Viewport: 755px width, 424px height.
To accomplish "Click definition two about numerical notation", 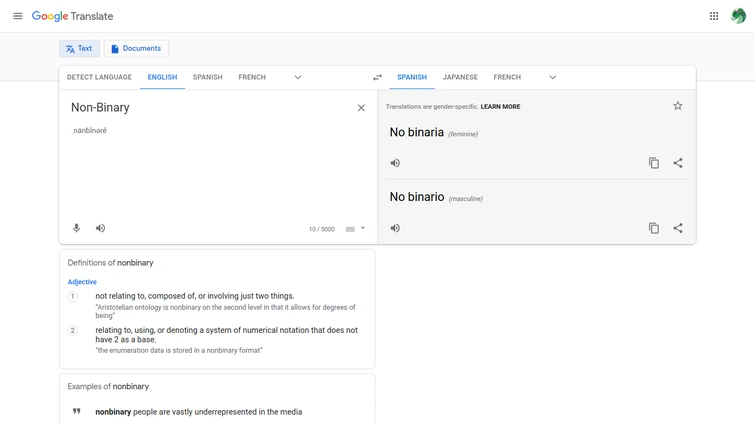I will (x=226, y=334).
